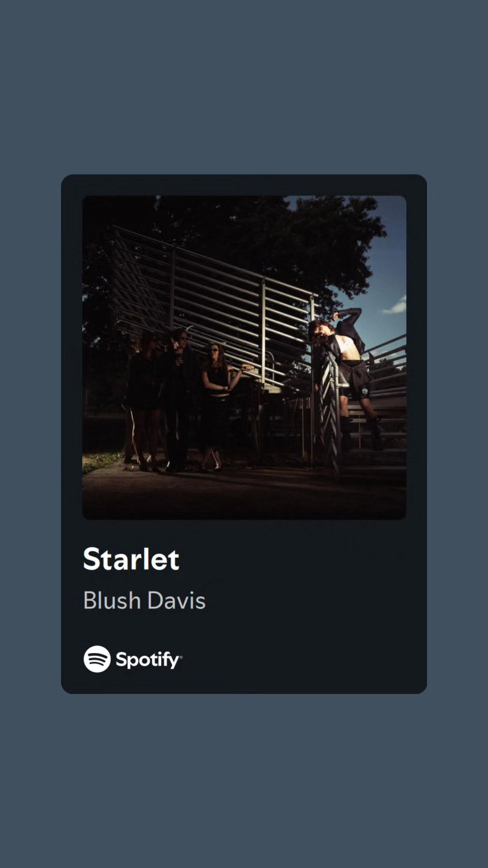Click the word Davis in artist name
The width and height of the screenshot is (488, 868).
click(x=176, y=600)
